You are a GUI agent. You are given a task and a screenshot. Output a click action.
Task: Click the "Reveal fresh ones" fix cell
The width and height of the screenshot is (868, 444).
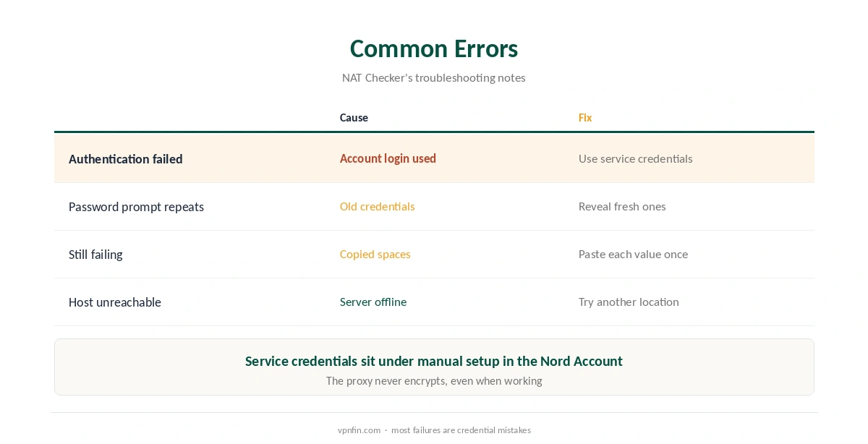tap(622, 206)
